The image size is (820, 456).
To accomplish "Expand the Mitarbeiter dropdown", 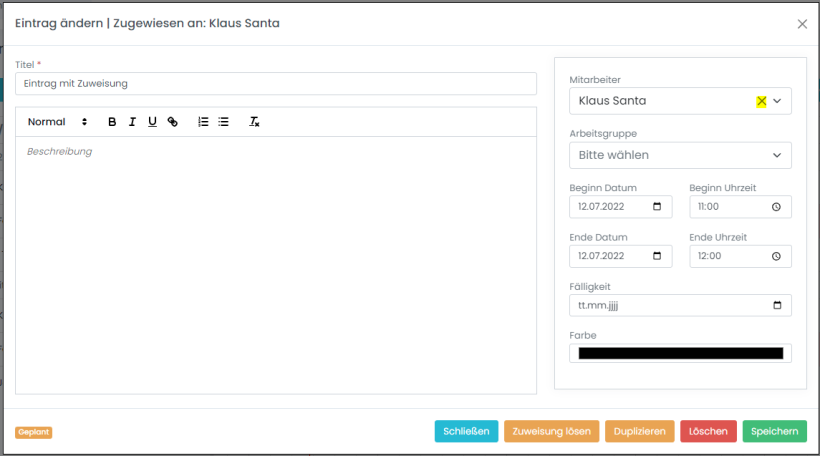I will pyautogui.click(x=777, y=101).
